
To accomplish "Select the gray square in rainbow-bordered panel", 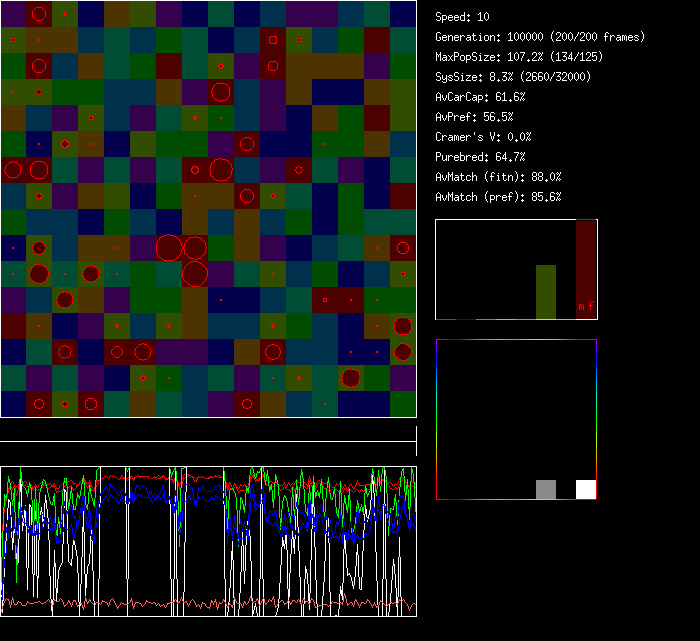I will click(x=546, y=489).
